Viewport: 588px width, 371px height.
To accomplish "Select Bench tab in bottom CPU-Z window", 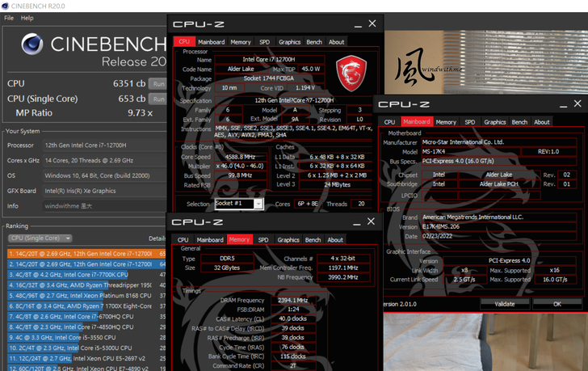I will [x=313, y=240].
